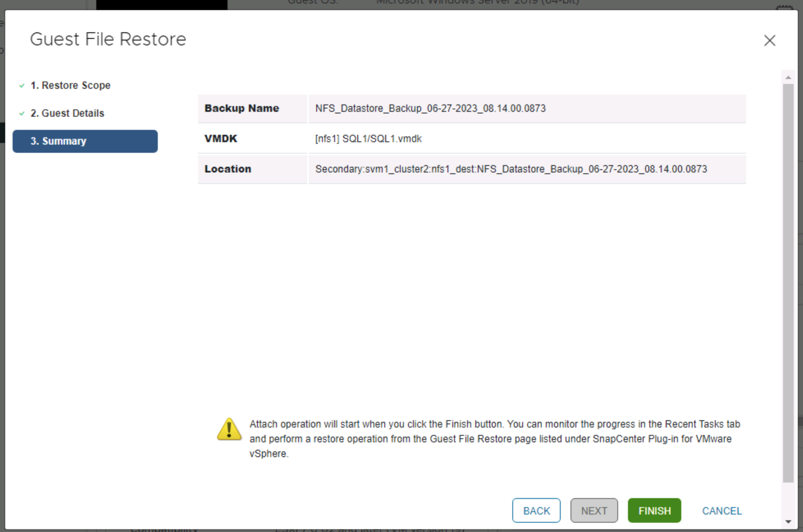Click CANCEL to abort the restore
Viewport: 803px width, 532px height.
click(721, 510)
